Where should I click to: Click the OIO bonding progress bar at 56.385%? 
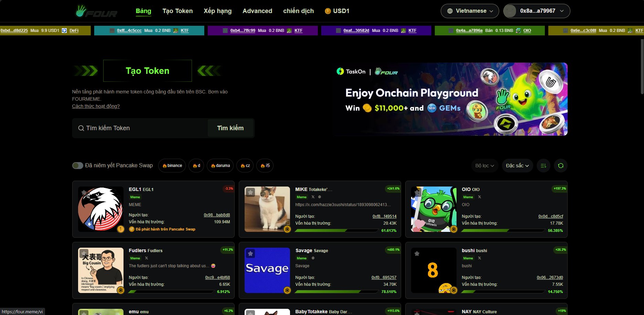coord(504,230)
